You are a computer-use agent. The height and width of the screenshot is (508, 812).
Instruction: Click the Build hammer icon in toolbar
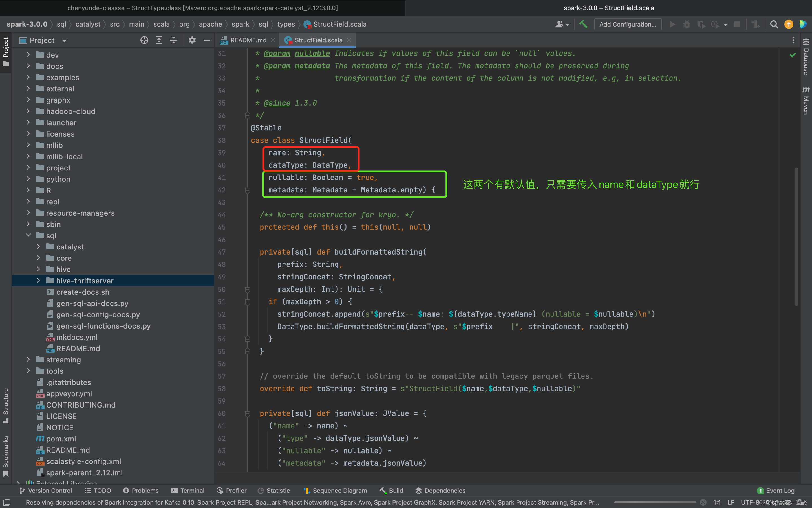[x=583, y=24]
